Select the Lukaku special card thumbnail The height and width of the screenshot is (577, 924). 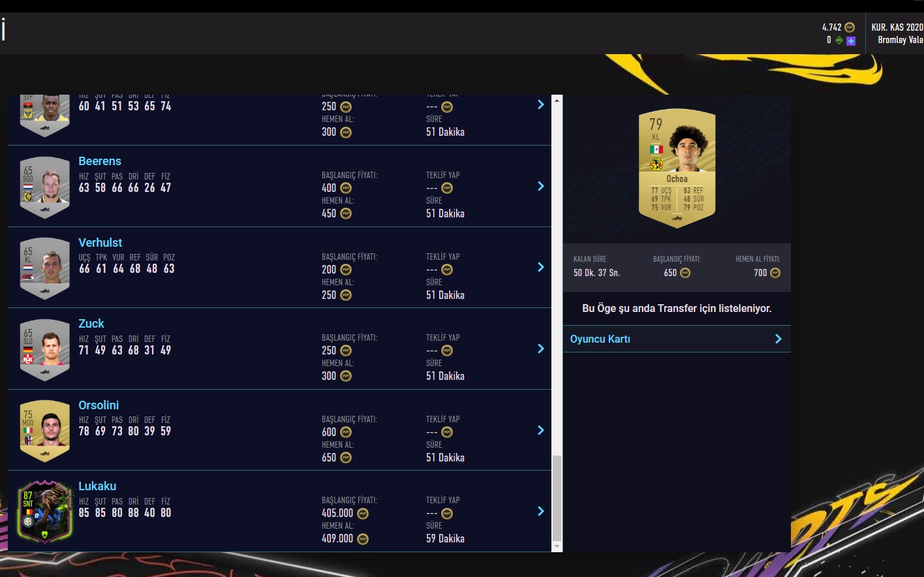tap(44, 512)
